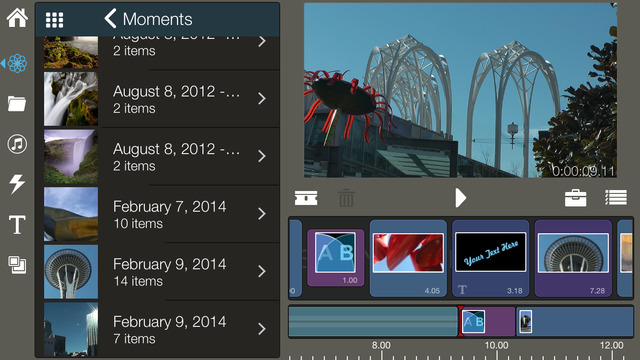Open the toolbox briefcase icon
Viewport: 640px width, 360px height.
(576, 198)
